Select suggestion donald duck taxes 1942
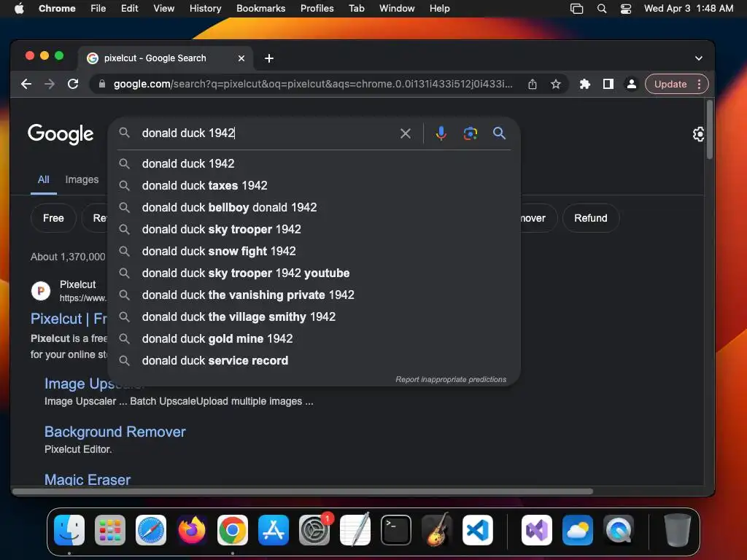 [314, 185]
